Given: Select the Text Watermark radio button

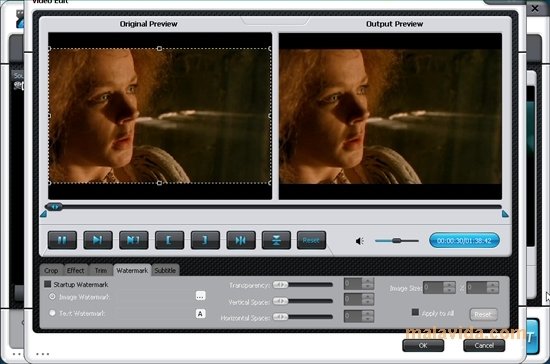Looking at the screenshot, I should point(52,313).
